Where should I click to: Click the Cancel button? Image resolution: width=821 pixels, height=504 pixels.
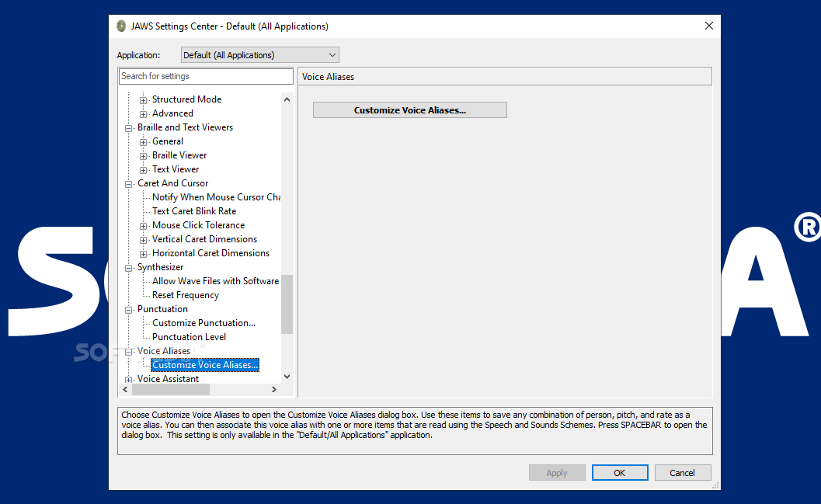click(x=683, y=473)
